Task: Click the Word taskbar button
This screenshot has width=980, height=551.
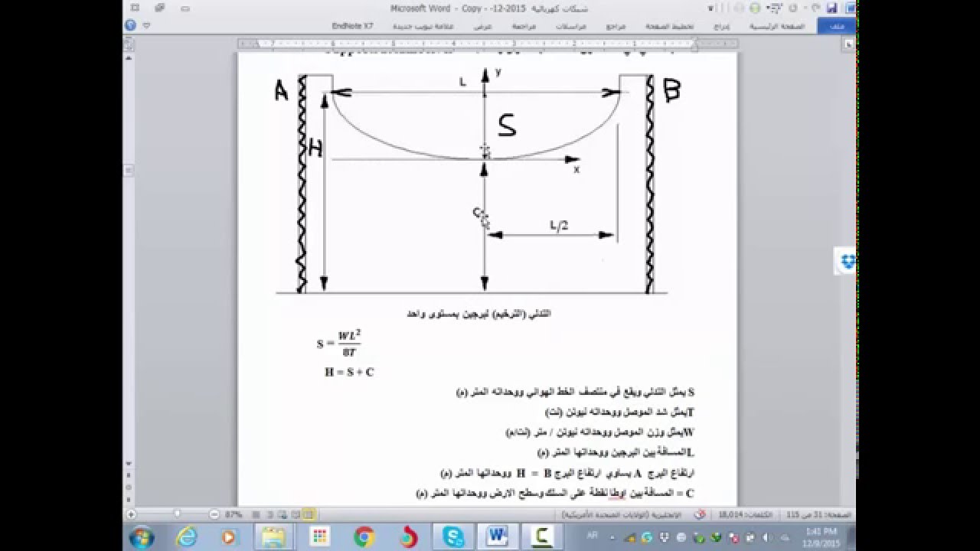Action: click(499, 536)
